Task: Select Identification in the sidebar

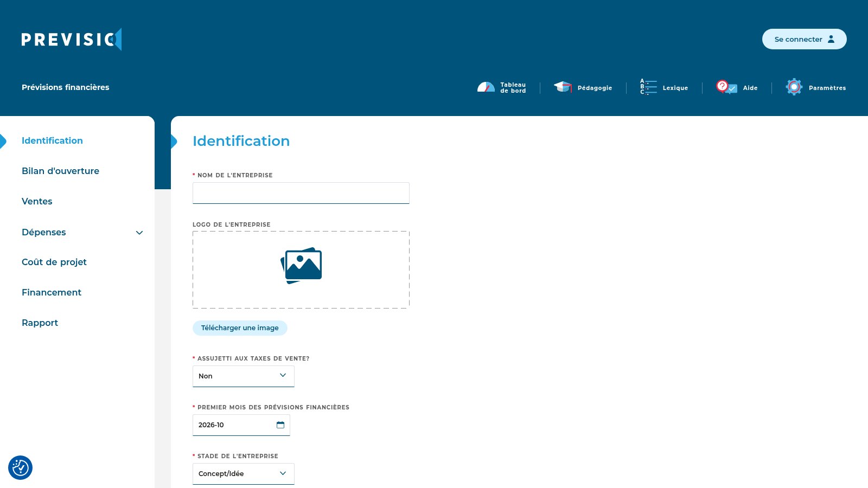Action: point(52,140)
